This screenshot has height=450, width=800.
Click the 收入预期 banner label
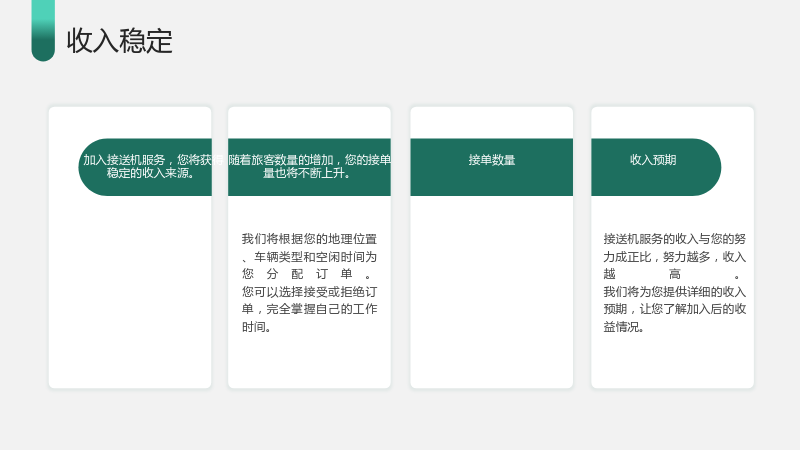click(x=653, y=160)
